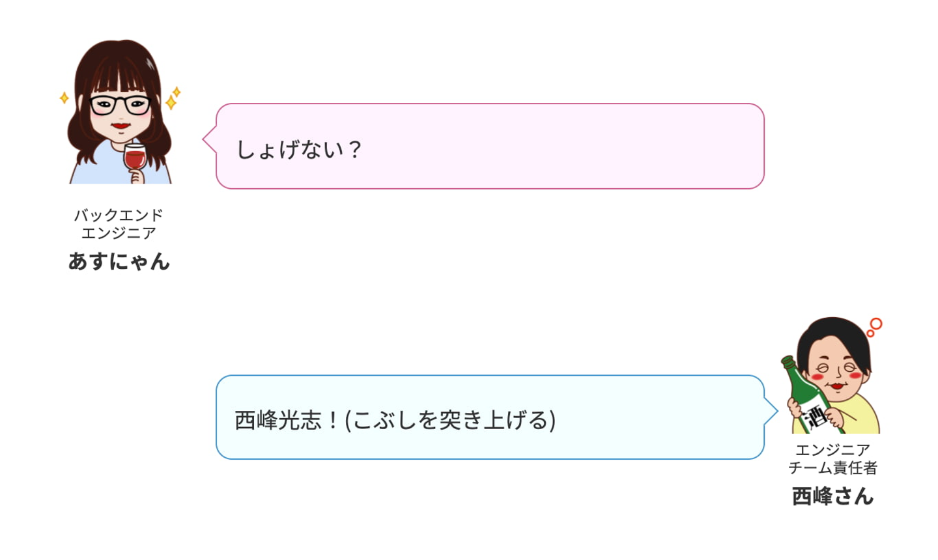Click the yellow sparkle left of the woman's avatar
938x560 pixels.
point(64,98)
